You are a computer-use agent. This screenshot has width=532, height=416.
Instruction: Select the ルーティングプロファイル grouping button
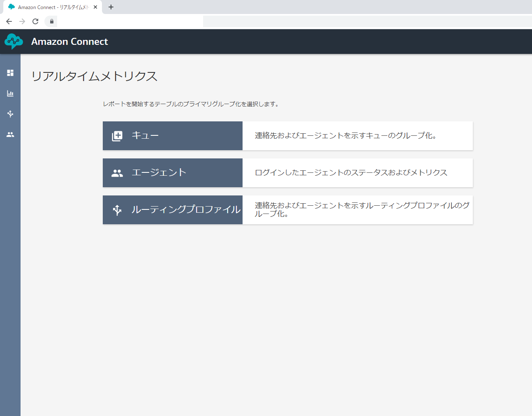click(x=173, y=210)
